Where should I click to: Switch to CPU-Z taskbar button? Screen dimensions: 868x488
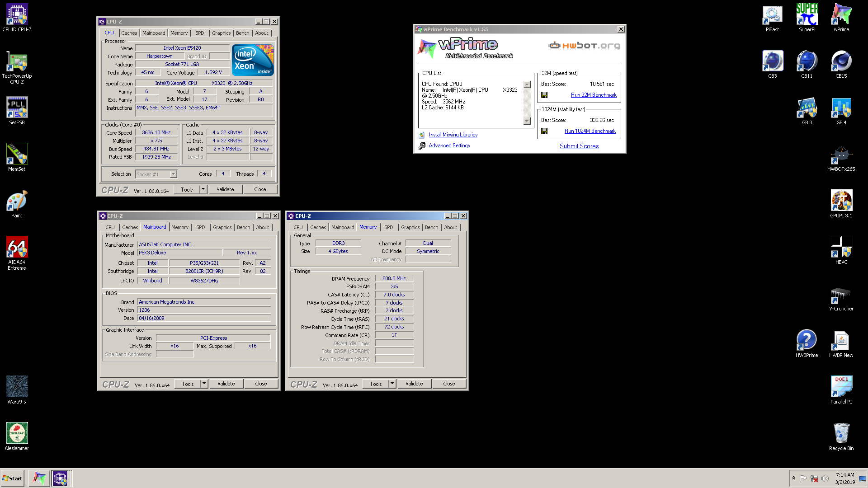[60, 478]
